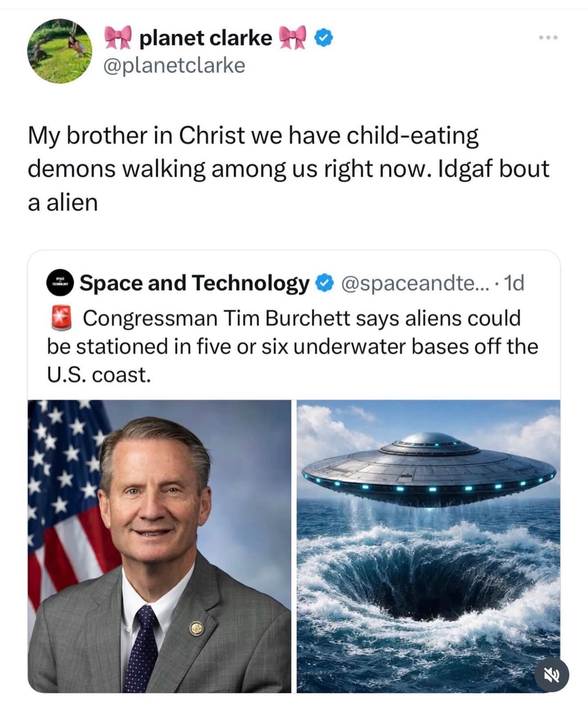Click planet clarke's blue verified badge
Image resolution: width=588 pixels, height=702 pixels.
pyautogui.click(x=323, y=38)
